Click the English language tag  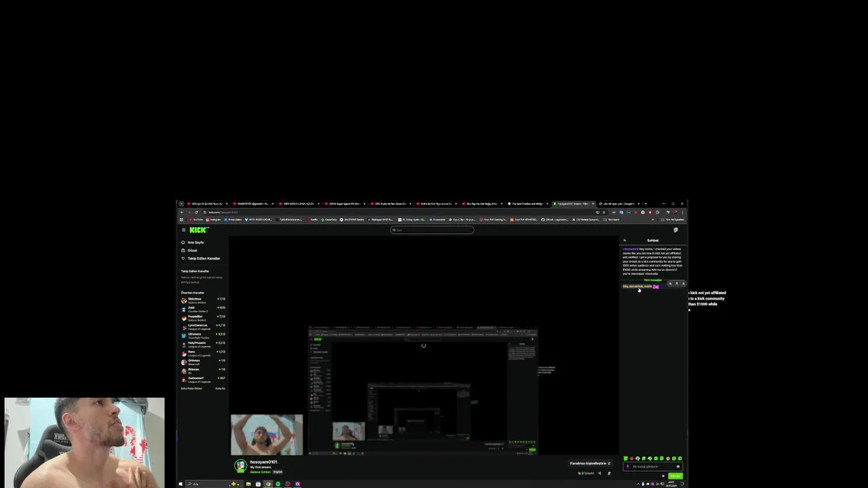click(278, 472)
